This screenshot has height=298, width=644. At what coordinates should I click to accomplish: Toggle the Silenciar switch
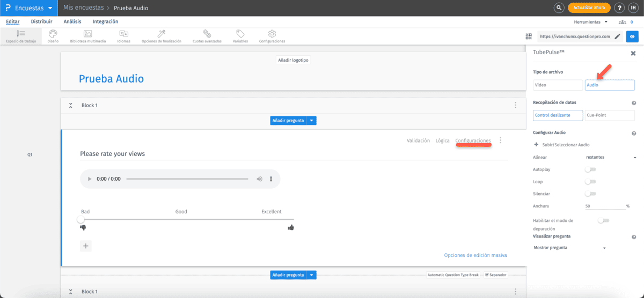click(x=590, y=193)
